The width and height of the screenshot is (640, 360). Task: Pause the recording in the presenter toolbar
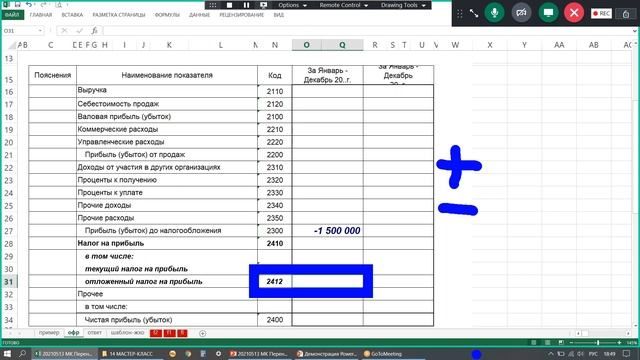point(247,5)
